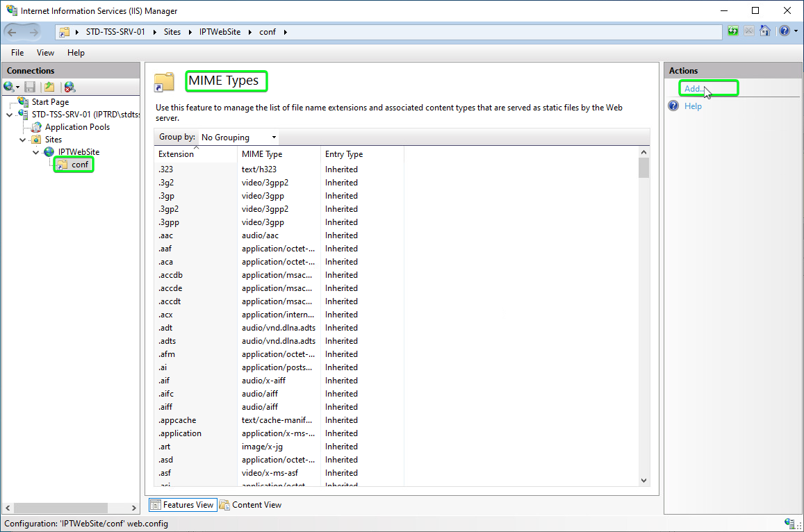
Task: Go to the Home icon in address bar
Action: point(765,31)
